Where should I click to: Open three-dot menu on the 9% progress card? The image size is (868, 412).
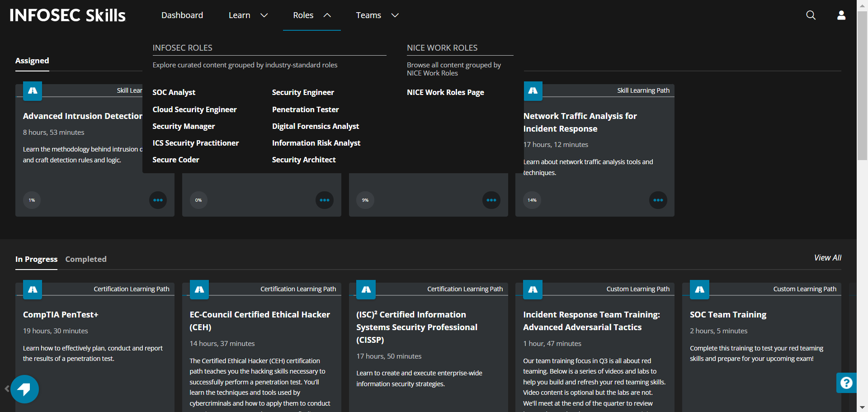point(491,200)
